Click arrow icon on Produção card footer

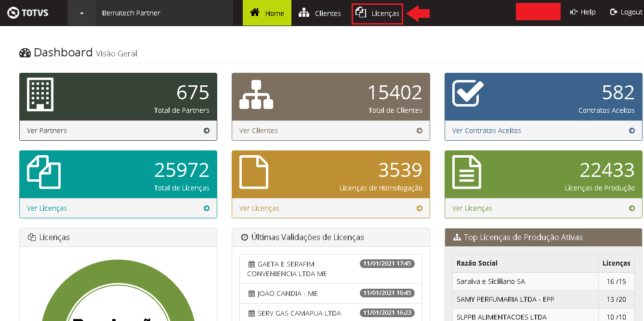tap(632, 208)
